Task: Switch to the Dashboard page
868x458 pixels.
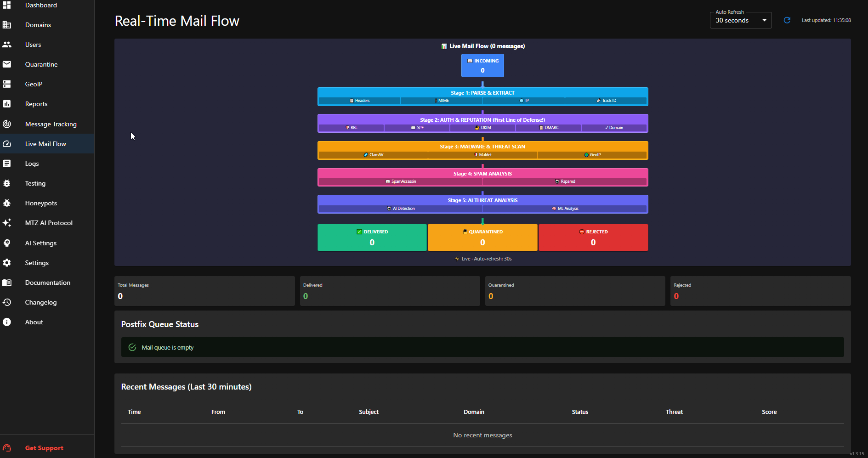Action: coord(40,5)
